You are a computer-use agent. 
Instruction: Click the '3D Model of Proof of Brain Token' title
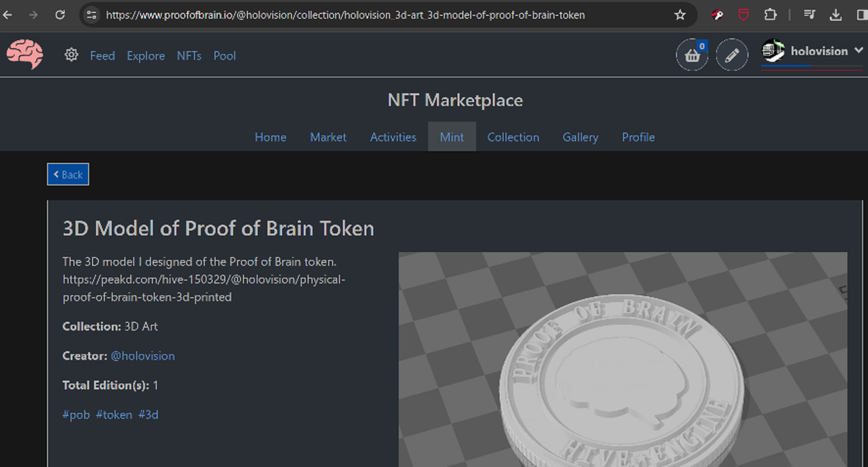(218, 228)
